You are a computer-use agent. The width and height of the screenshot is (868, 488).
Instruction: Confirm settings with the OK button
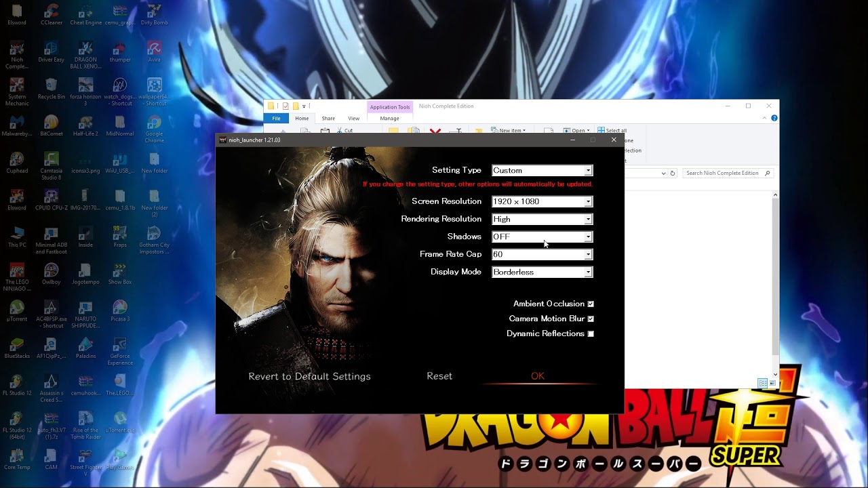tap(538, 376)
